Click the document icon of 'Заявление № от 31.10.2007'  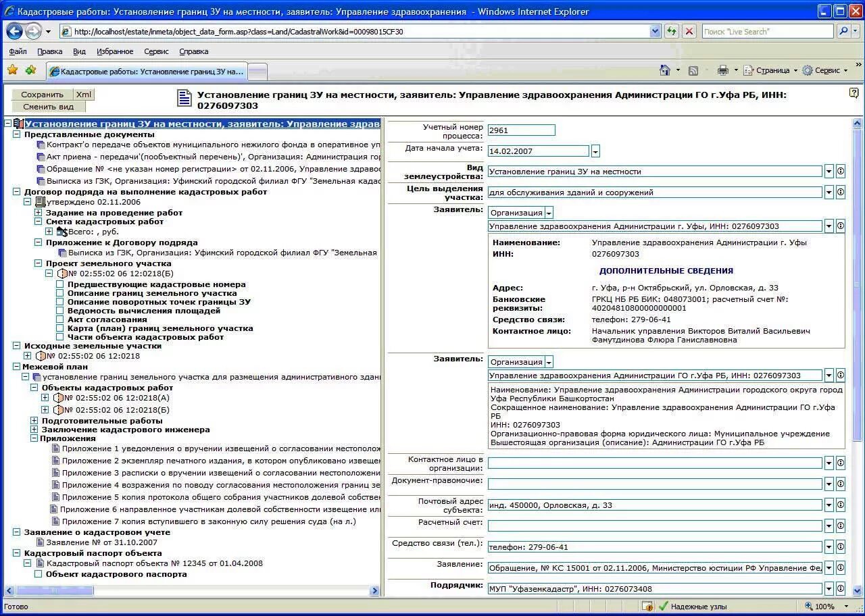tap(40, 542)
